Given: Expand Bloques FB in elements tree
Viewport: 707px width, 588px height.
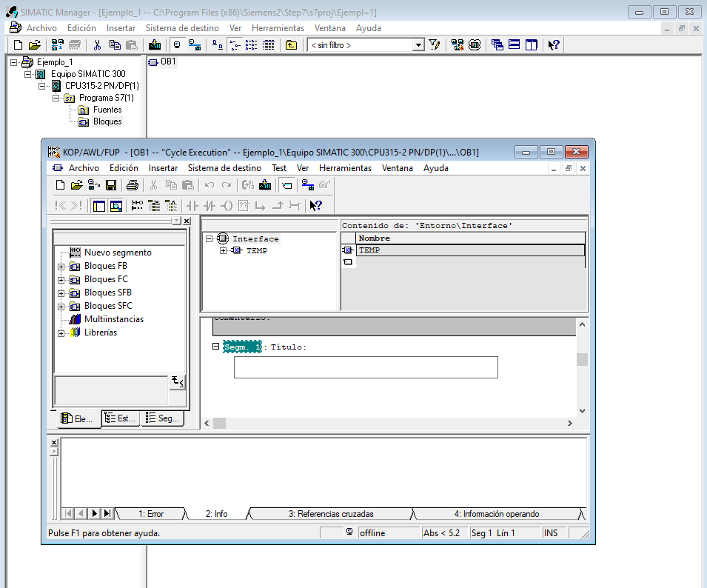Looking at the screenshot, I should (61, 267).
